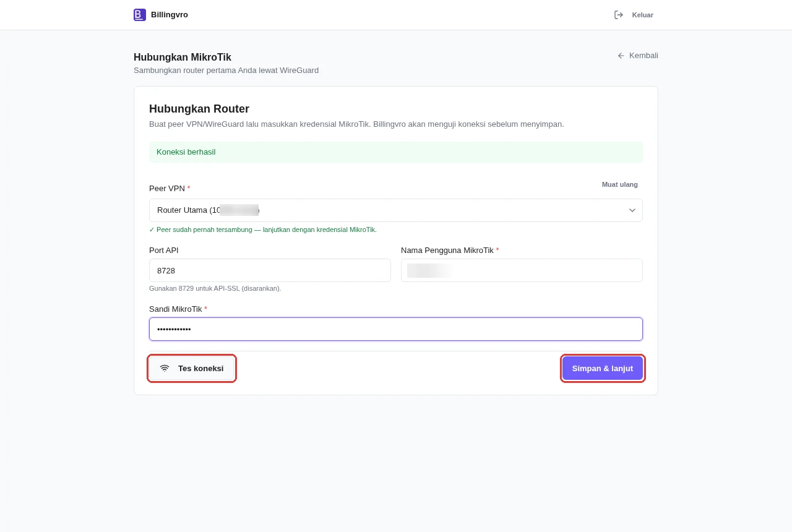Click the wifi icon in Tes koneksi
Screen dimensions: 792x532
click(165, 368)
